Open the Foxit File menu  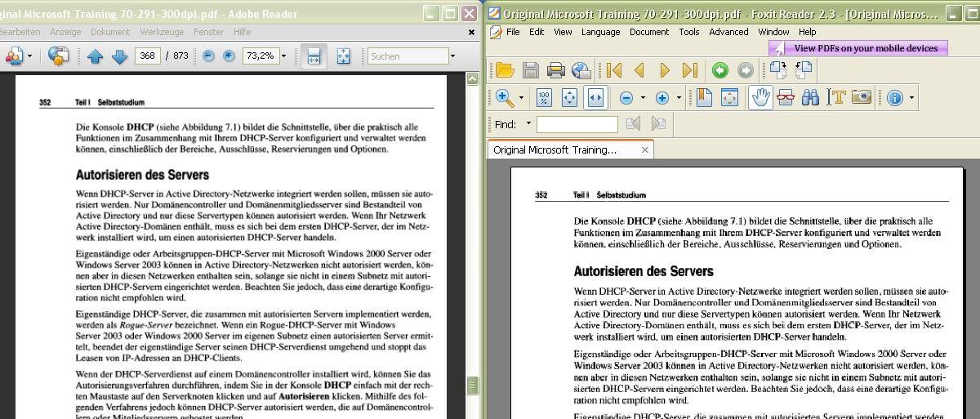(x=513, y=32)
